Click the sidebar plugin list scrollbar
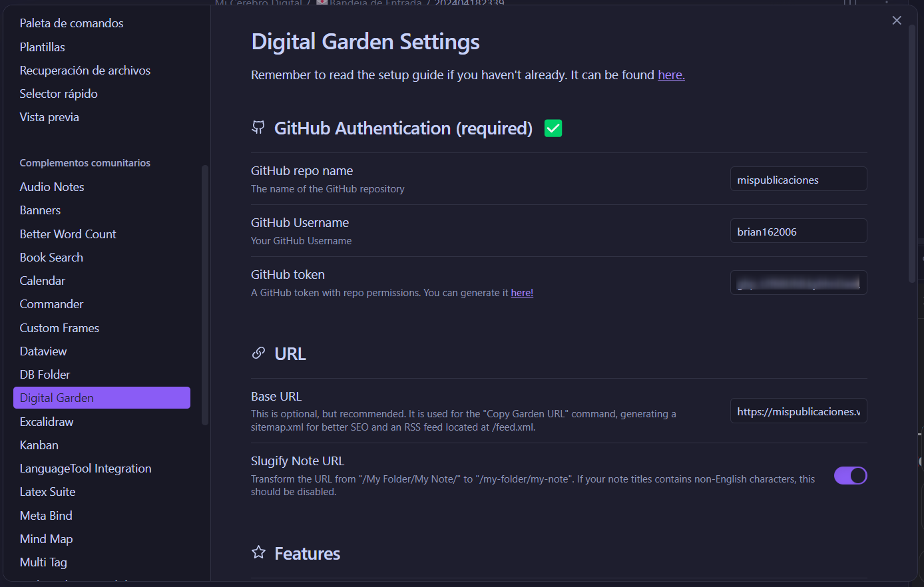This screenshot has width=924, height=587. 205,293
